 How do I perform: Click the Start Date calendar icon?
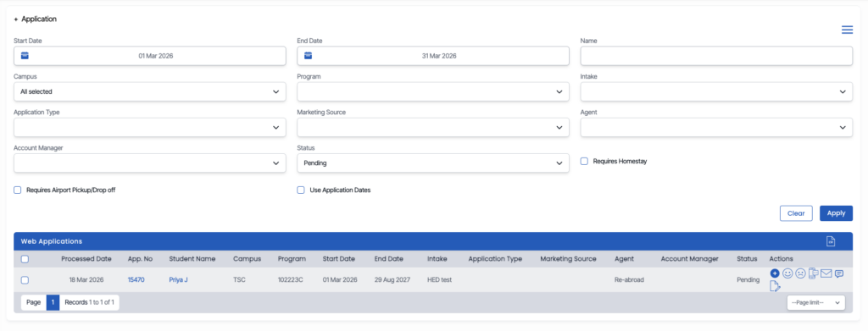(x=25, y=55)
